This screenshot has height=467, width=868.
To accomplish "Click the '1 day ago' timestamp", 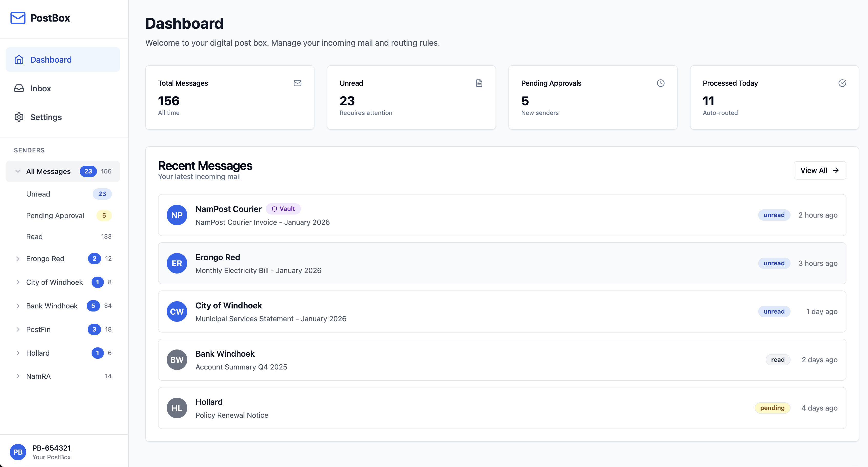I will [822, 312].
